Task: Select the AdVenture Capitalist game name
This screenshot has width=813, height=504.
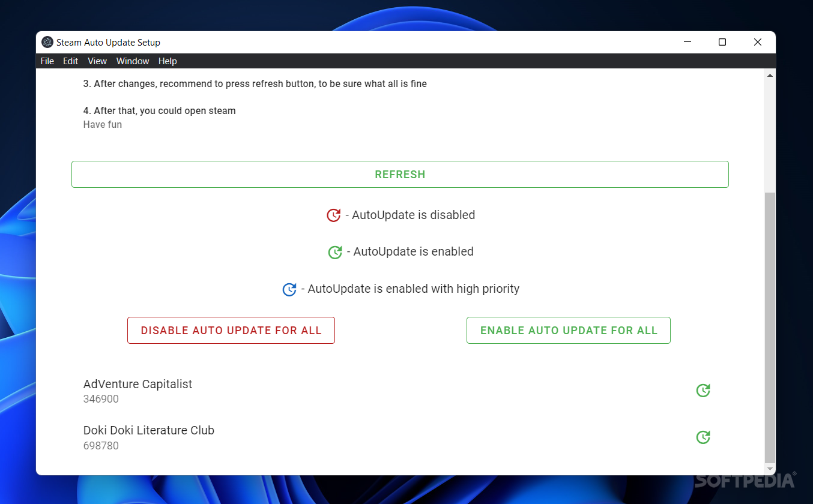Action: click(138, 384)
